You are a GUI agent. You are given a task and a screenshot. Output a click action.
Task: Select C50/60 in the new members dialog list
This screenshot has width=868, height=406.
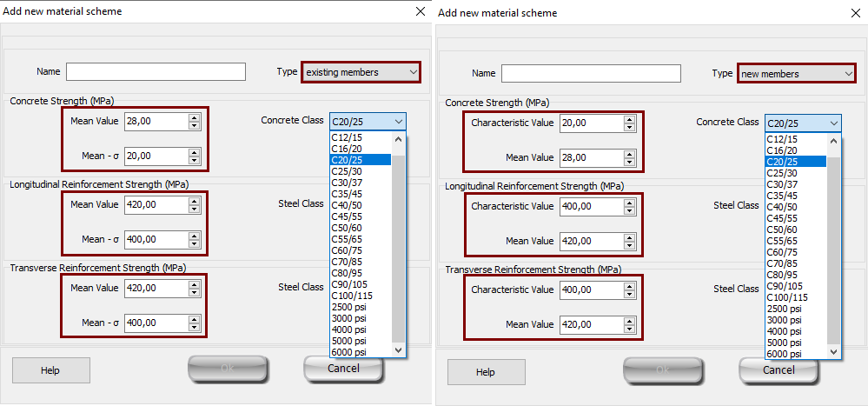(783, 229)
